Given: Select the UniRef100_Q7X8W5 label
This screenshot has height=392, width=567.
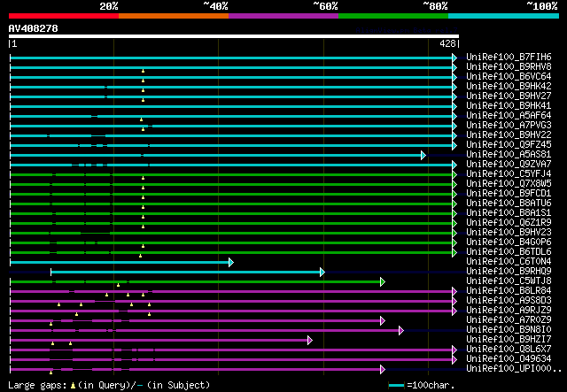Looking at the screenshot, I should coord(509,184).
